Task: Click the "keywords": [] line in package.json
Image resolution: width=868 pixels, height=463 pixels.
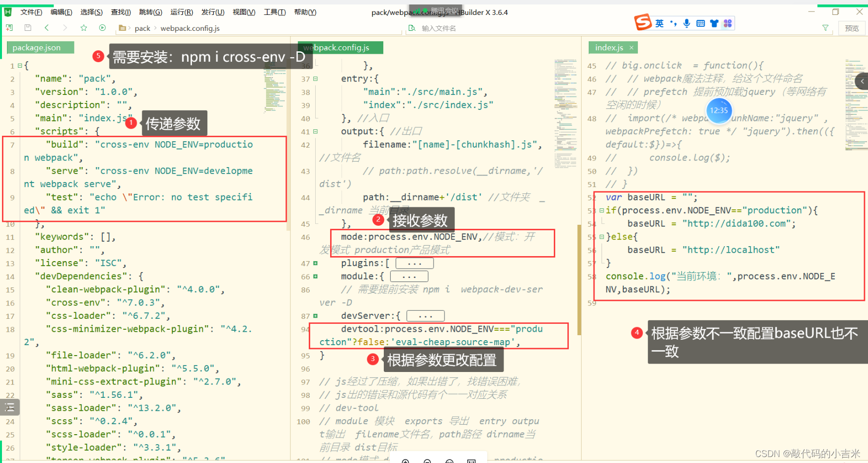Action: click(x=76, y=237)
